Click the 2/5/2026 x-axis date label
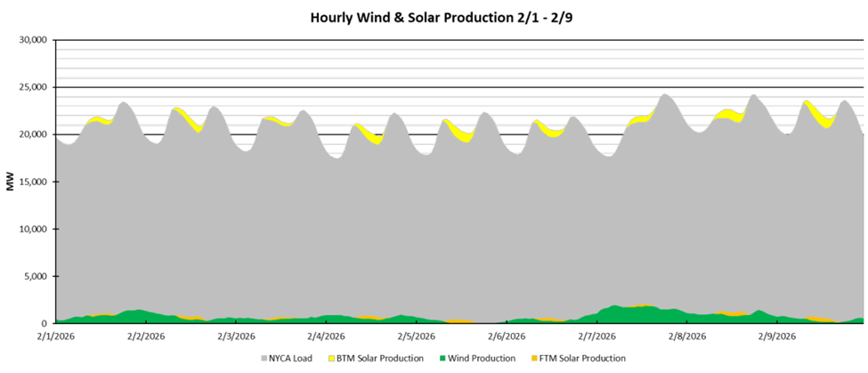This screenshot has width=868, height=373. (x=415, y=337)
